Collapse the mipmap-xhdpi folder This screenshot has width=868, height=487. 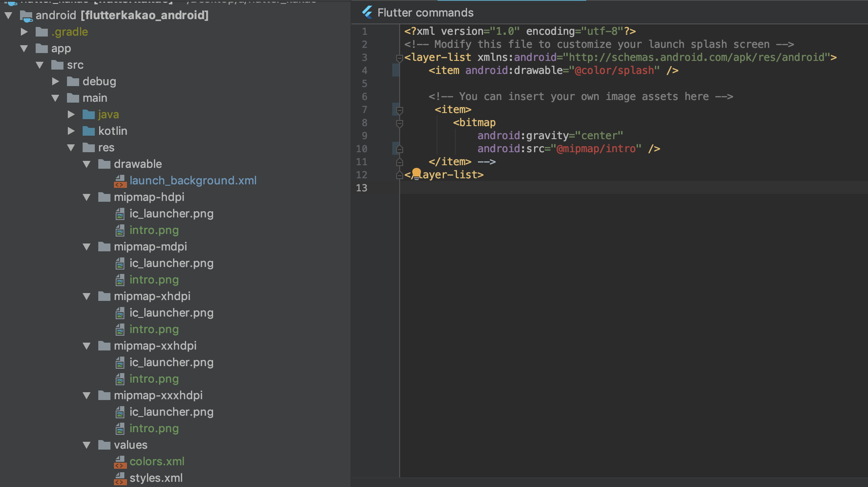87,296
